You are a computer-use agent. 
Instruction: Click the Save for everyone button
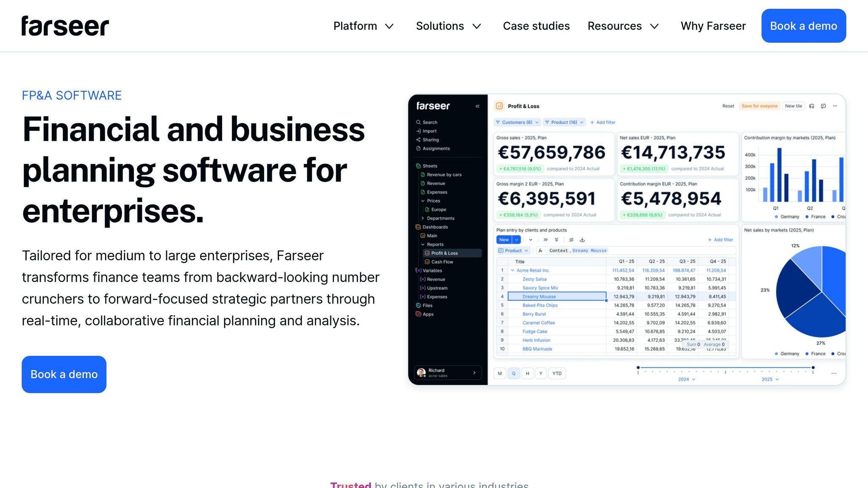759,106
